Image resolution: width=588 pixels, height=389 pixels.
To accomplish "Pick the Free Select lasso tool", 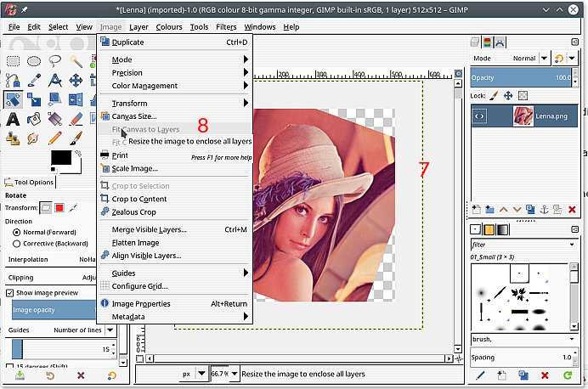I will click(x=56, y=61).
